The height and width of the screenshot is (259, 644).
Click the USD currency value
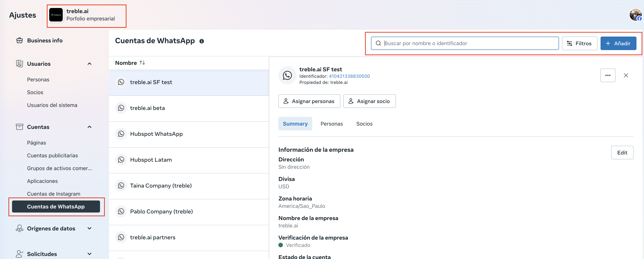pyautogui.click(x=284, y=187)
